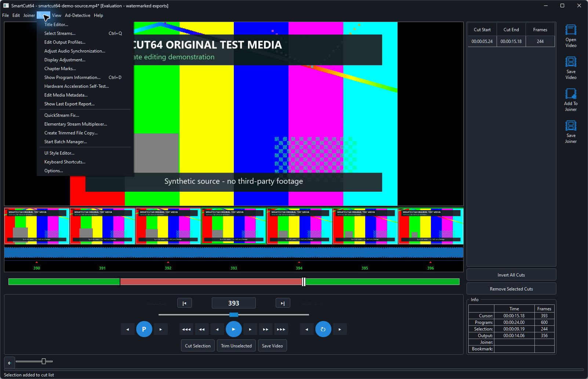Open Edit Media Metadata entry
The height and width of the screenshot is (379, 588).
(x=85, y=95)
